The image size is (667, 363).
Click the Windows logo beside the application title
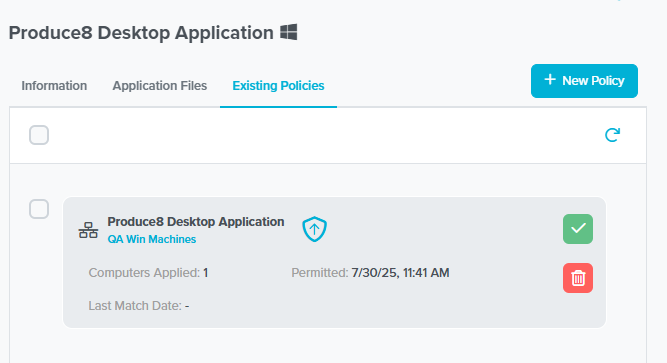point(288,32)
